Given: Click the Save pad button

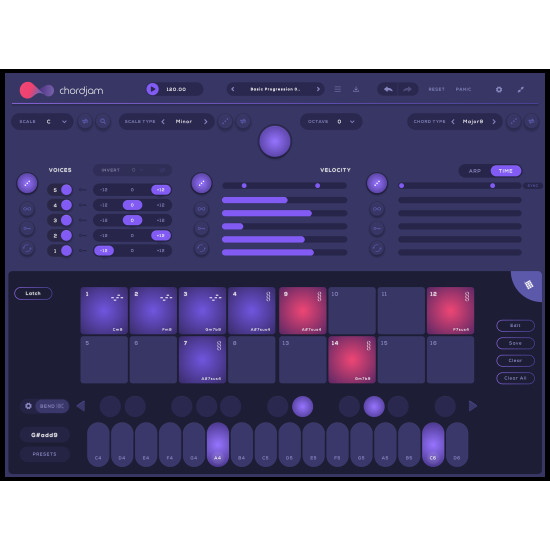Looking at the screenshot, I should (515, 343).
